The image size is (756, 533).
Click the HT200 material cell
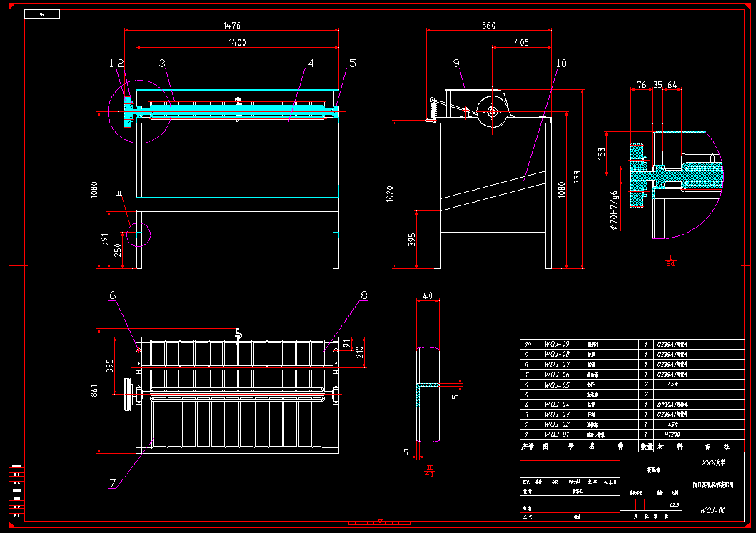click(672, 435)
